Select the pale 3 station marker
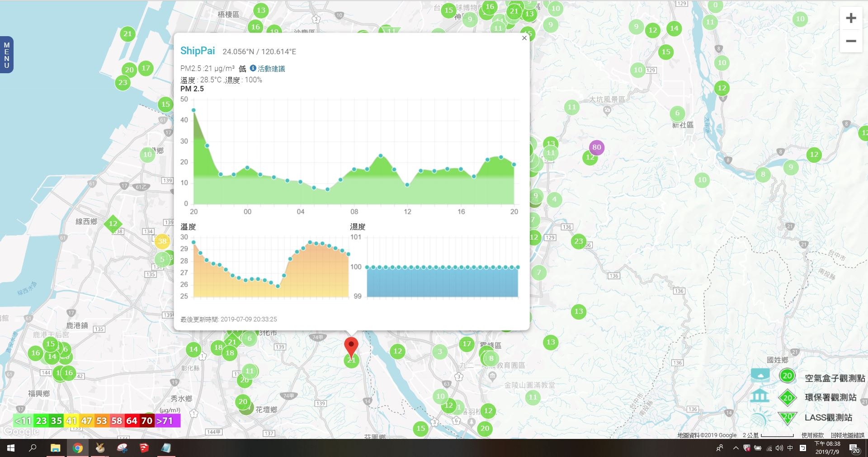 (x=440, y=352)
